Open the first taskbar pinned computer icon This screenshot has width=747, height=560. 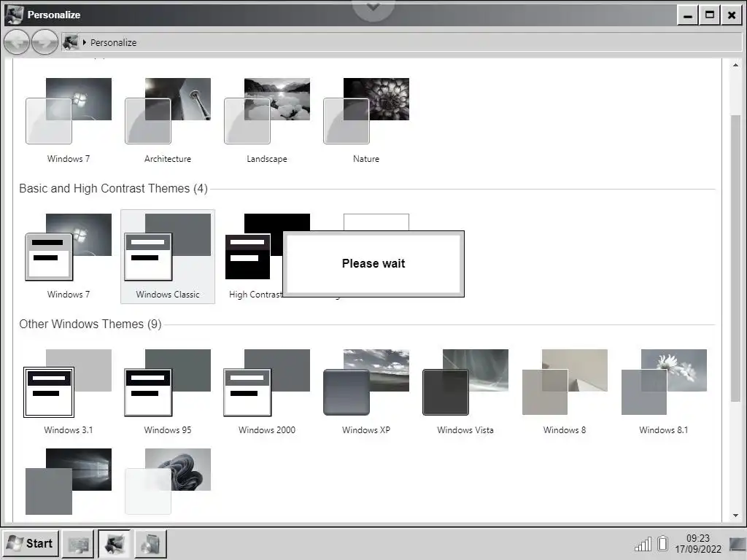78,543
